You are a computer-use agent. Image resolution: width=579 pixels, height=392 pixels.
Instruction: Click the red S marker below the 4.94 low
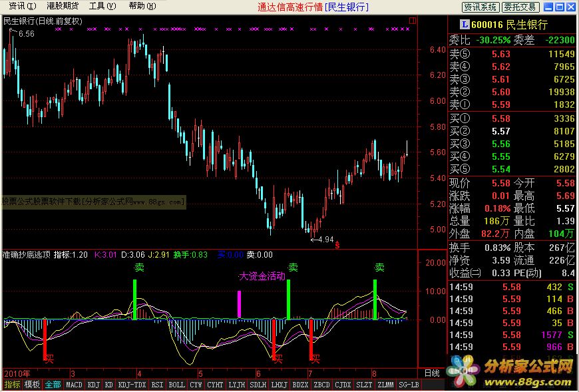click(x=337, y=245)
